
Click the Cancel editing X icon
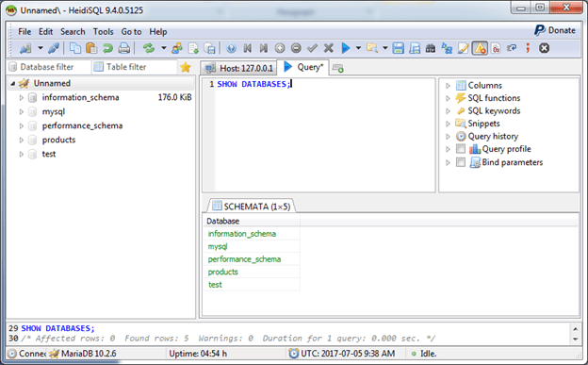tap(329, 48)
